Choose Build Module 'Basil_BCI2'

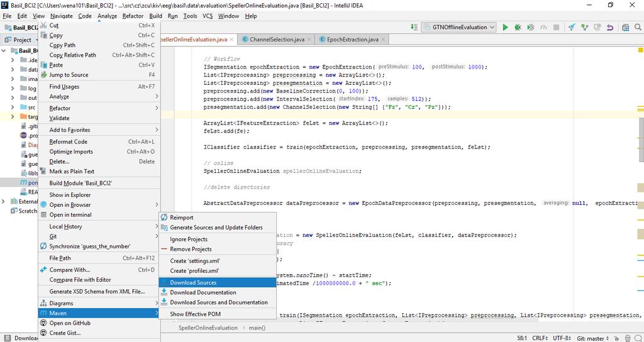[99, 183]
